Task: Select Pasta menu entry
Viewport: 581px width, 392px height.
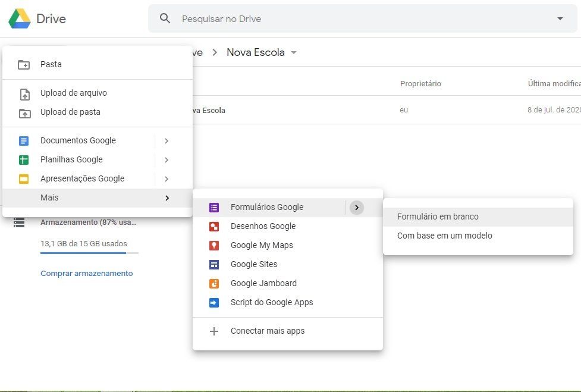Action: (x=98, y=64)
